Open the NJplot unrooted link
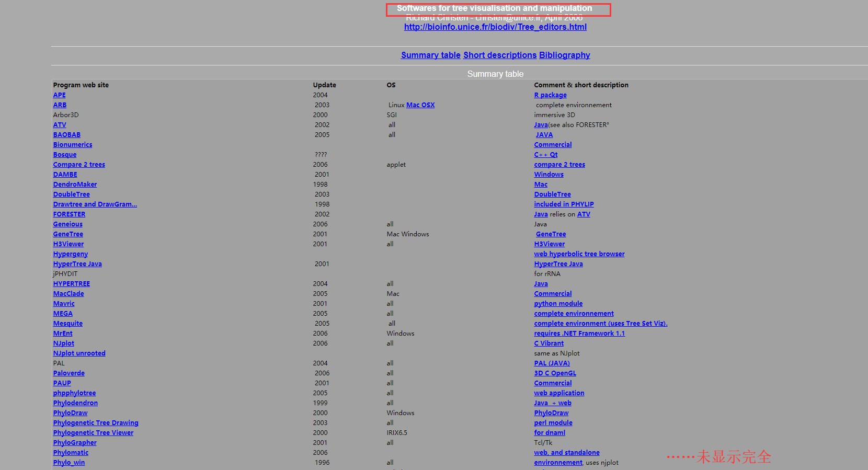Viewport: 868px width, 470px height. tap(79, 353)
